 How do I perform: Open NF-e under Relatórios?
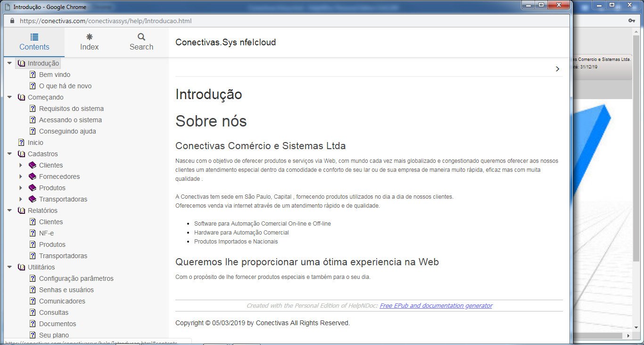pyautogui.click(x=46, y=233)
